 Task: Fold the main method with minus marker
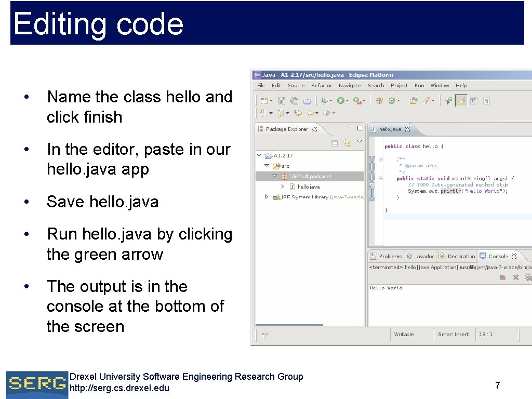pyautogui.click(x=381, y=178)
